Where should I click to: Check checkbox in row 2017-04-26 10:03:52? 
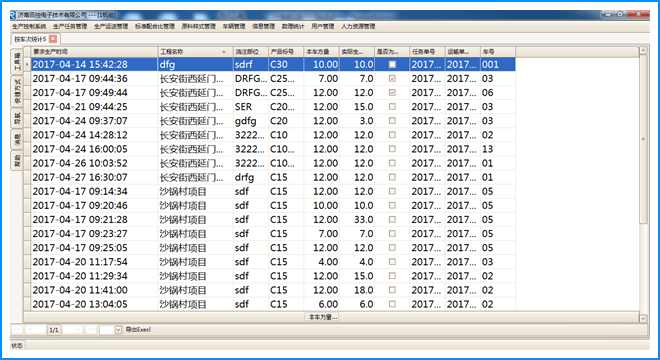(392, 163)
